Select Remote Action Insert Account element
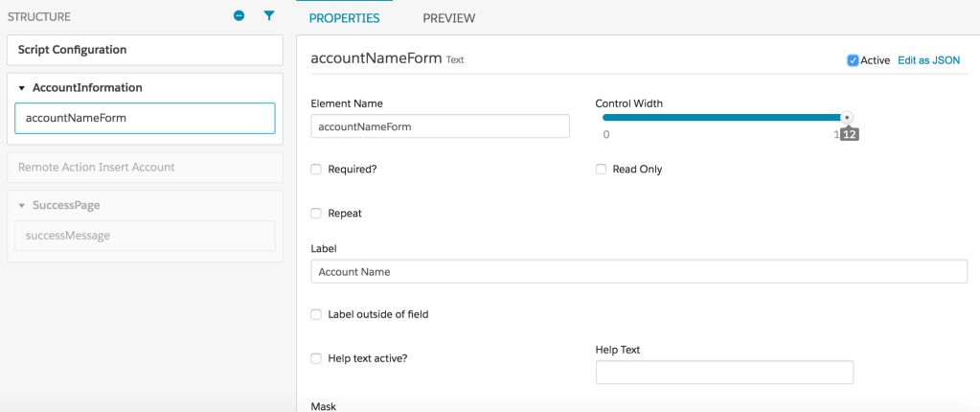This screenshot has height=412, width=980. pyautogui.click(x=145, y=168)
